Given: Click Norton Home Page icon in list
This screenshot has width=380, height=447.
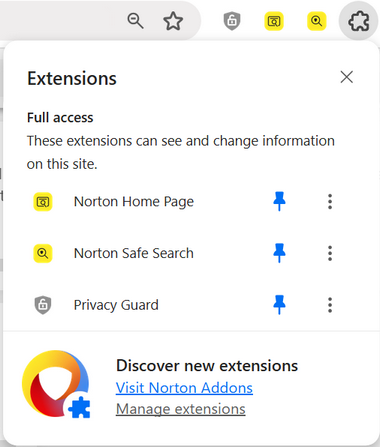Looking at the screenshot, I should (43, 202).
